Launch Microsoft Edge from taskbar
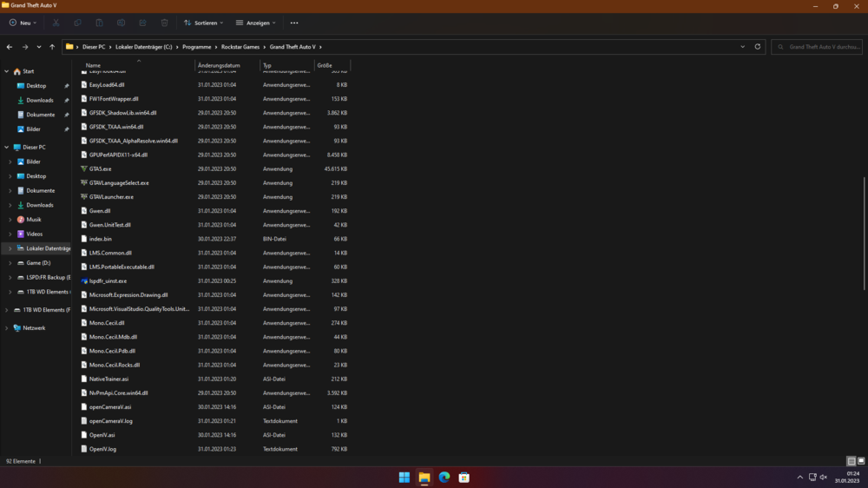This screenshot has height=488, width=868. [x=444, y=477]
